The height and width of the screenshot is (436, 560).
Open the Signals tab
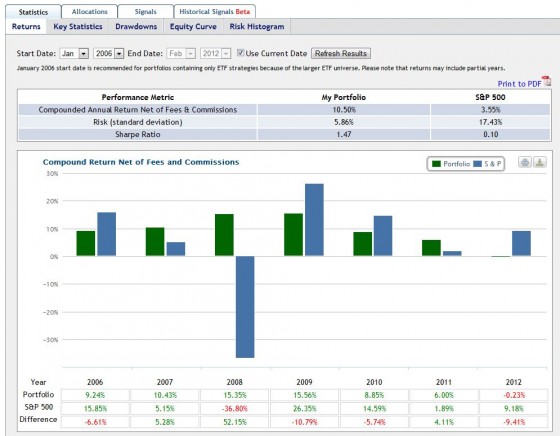(145, 12)
